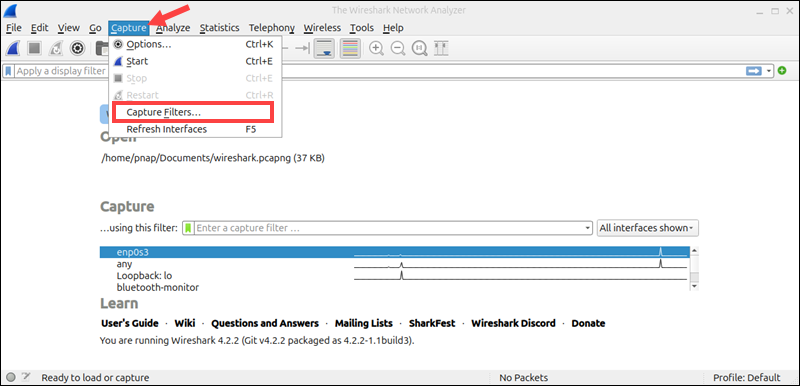Open the Statistics menu
The width and height of the screenshot is (800, 386).
[219, 28]
